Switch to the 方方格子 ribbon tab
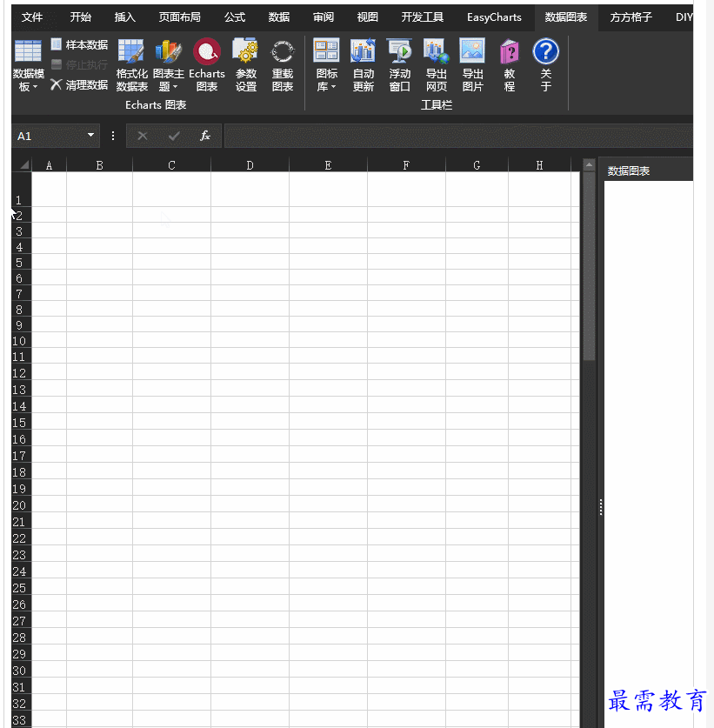Viewport: 714px width, 728px height. (631, 17)
